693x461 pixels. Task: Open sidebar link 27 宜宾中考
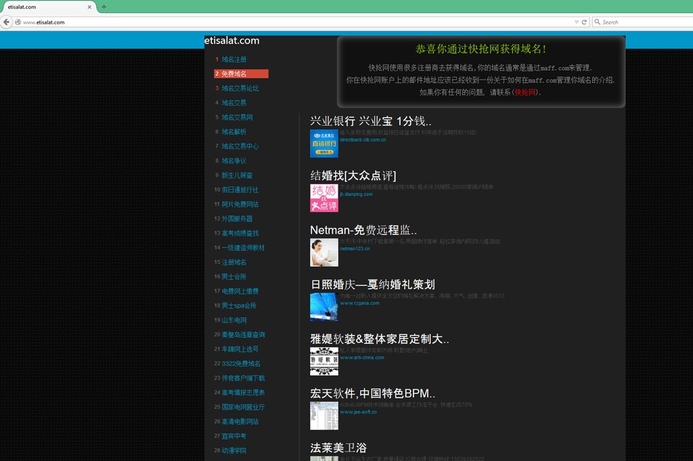click(234, 436)
